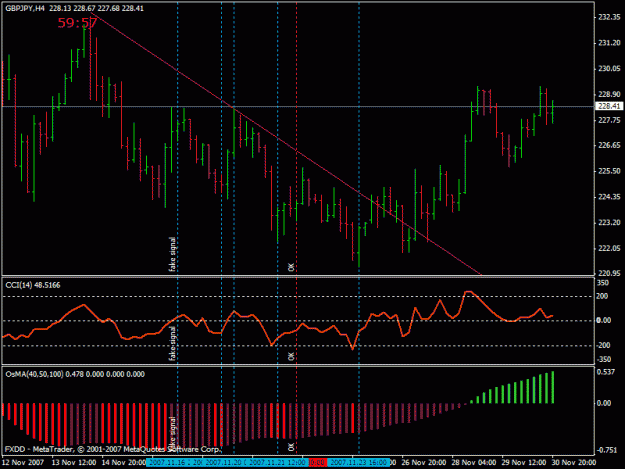Select the 2007.11.23 16:00 date marker
The width and height of the screenshot is (625, 469).
point(359,463)
